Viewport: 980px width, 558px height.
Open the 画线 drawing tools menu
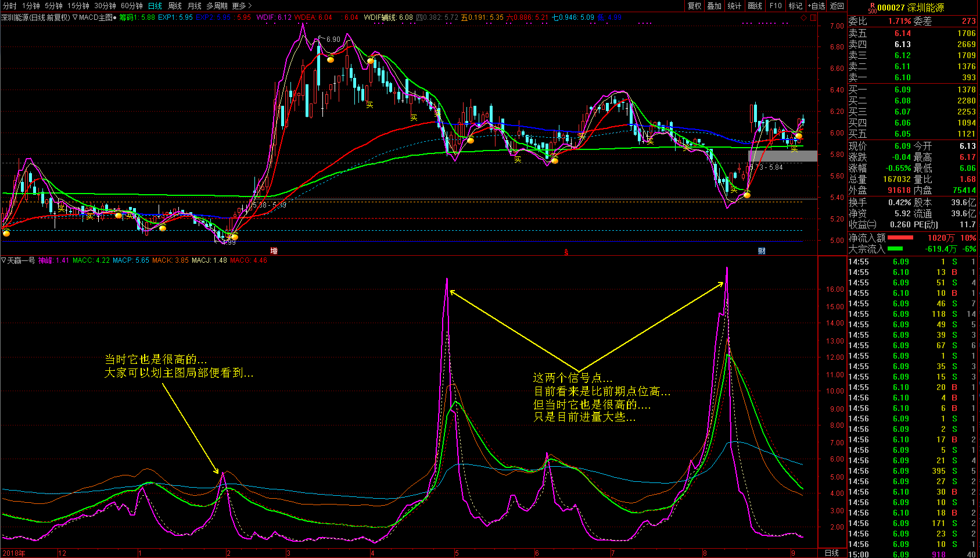point(755,6)
